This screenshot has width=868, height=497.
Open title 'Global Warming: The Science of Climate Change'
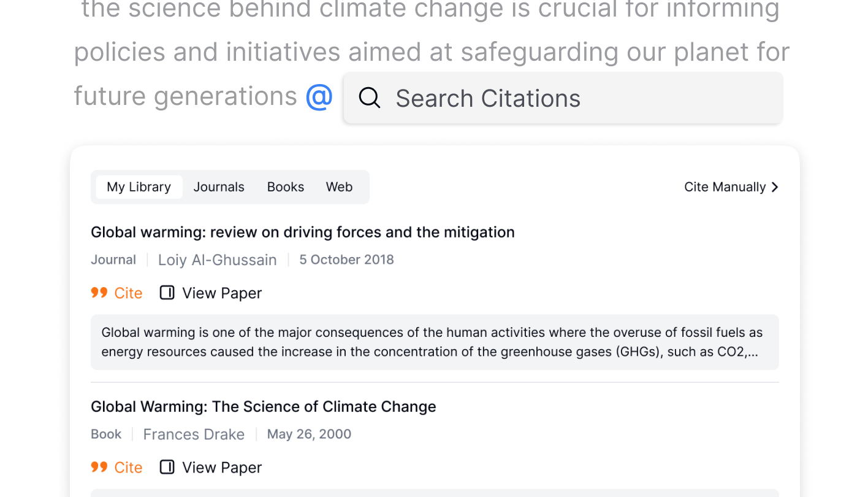click(x=264, y=406)
